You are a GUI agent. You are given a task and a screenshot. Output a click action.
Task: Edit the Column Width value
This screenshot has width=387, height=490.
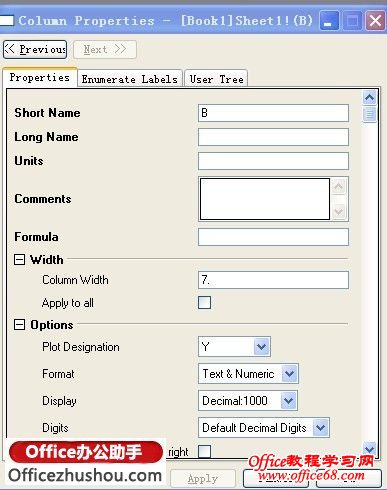(x=273, y=280)
